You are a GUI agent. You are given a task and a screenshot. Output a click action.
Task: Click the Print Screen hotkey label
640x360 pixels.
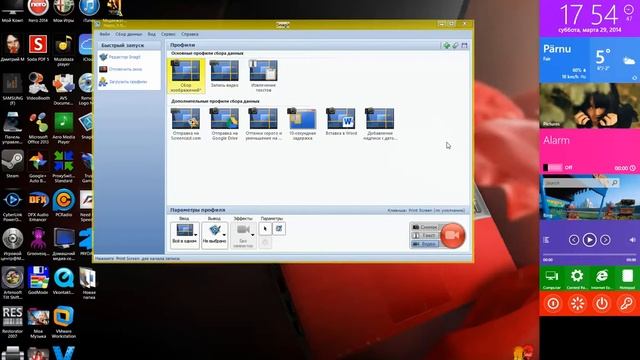pyautogui.click(x=426, y=210)
